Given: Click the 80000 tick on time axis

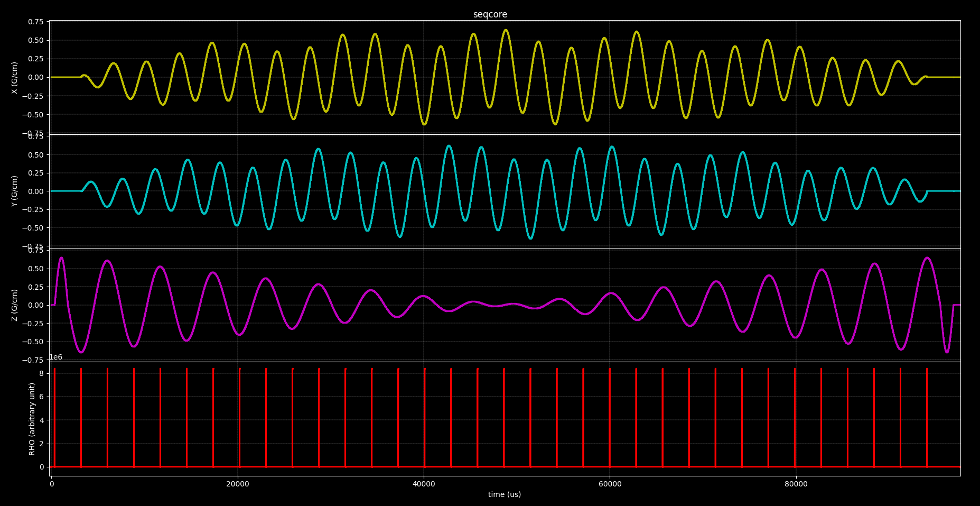Looking at the screenshot, I should [796, 484].
